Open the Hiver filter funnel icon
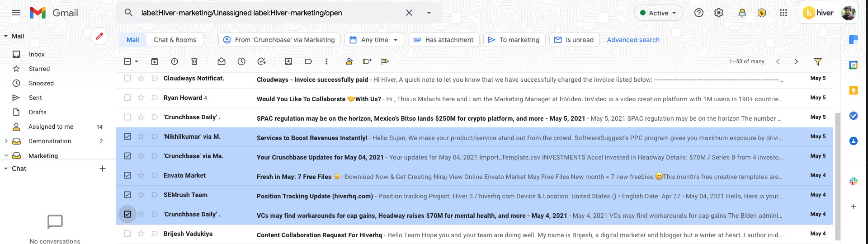 (818, 61)
